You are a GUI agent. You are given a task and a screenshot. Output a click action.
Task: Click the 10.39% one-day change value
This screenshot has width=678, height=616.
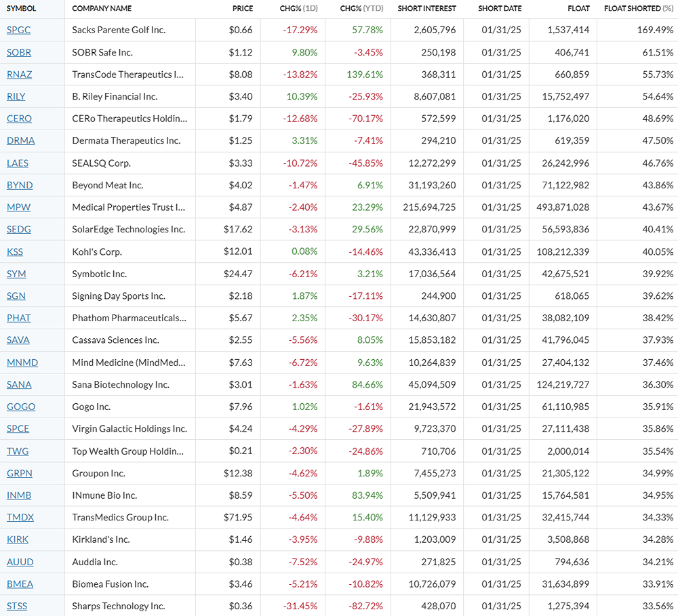tap(302, 96)
